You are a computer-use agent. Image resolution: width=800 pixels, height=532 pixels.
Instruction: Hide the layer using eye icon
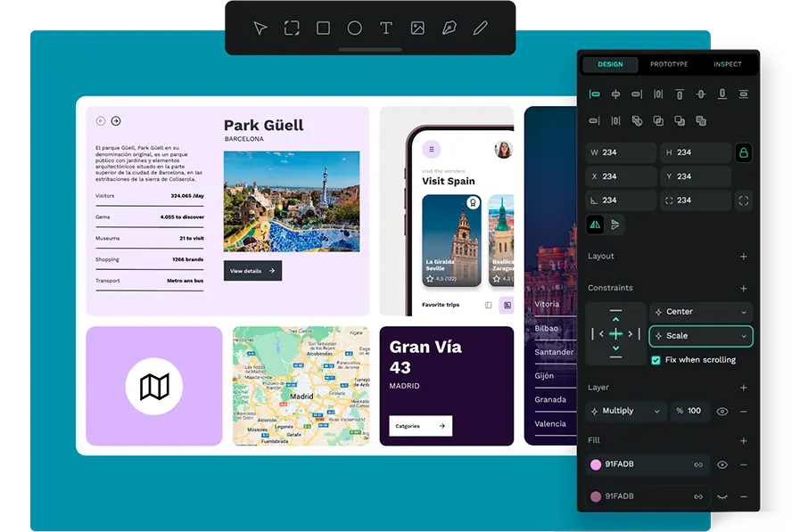pos(722,411)
